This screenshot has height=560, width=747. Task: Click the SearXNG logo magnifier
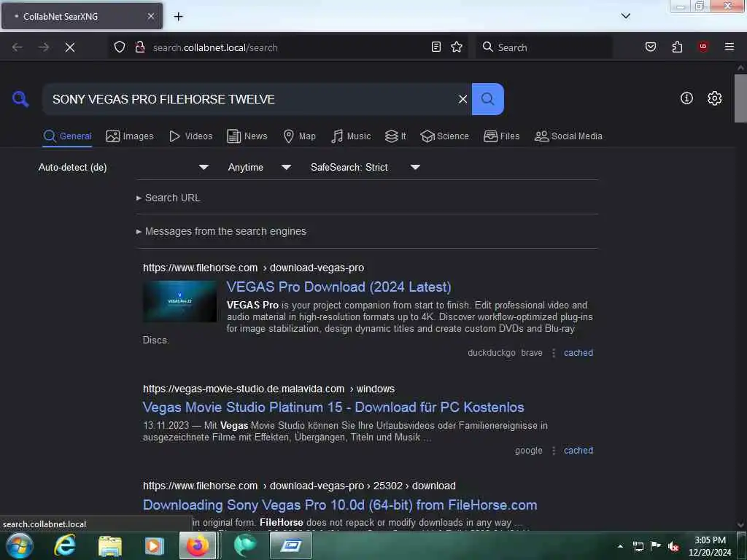(20, 99)
